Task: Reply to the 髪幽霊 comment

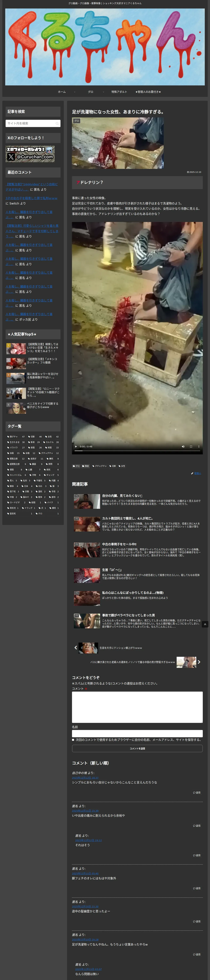Action: tap(197, 921)
